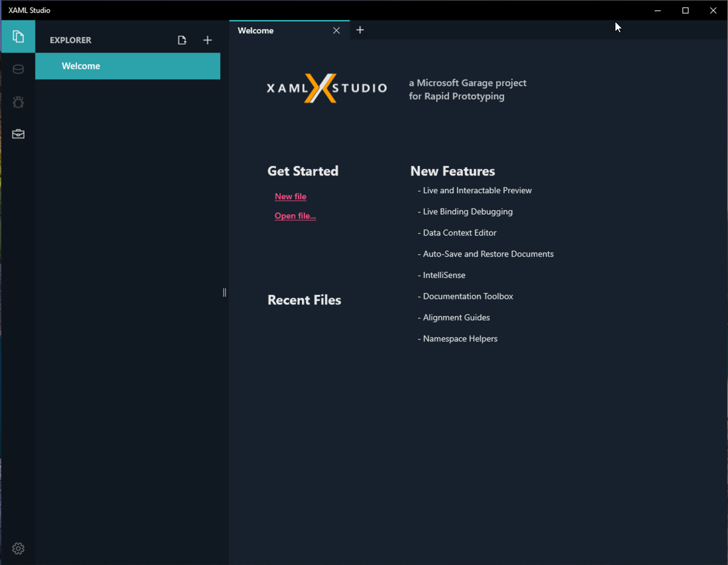The image size is (728, 565).
Task: Click the Auto-Save and Restore Documents item
Action: 486,254
